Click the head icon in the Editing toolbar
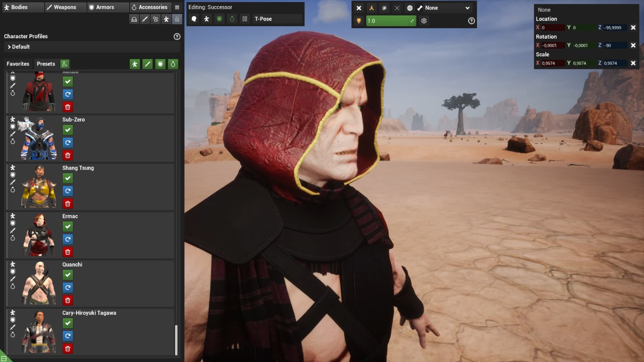The width and height of the screenshot is (644, 362). point(194,19)
